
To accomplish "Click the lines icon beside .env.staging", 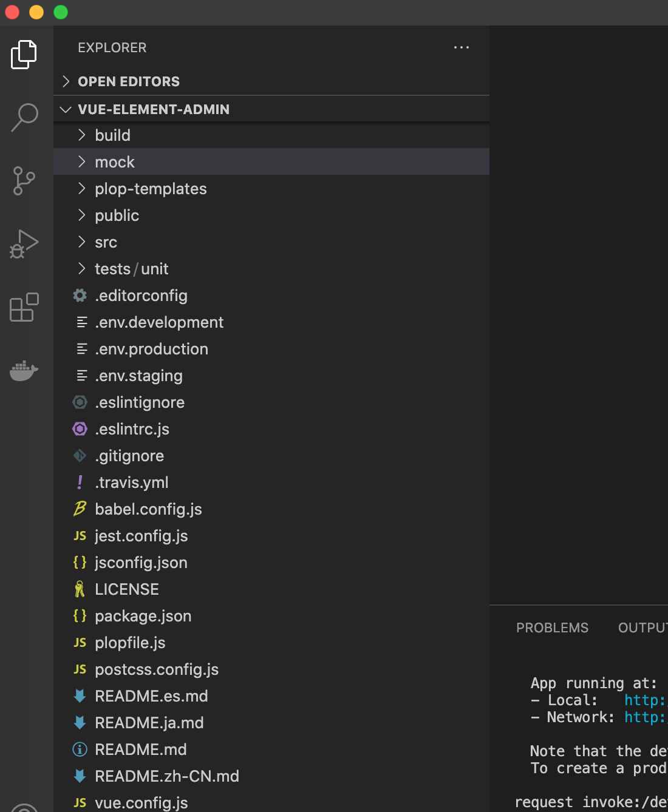I will click(x=82, y=376).
